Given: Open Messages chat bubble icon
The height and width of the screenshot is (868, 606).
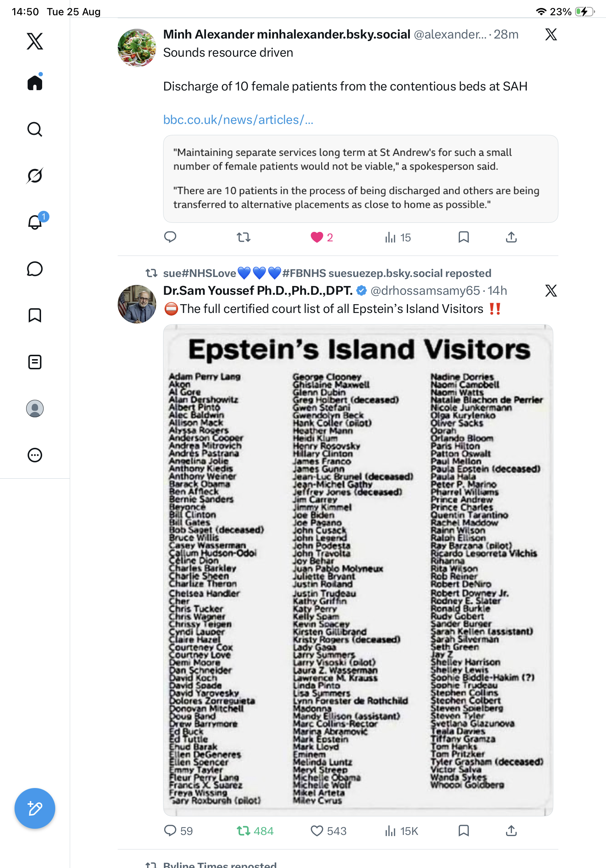Looking at the screenshot, I should click(35, 269).
